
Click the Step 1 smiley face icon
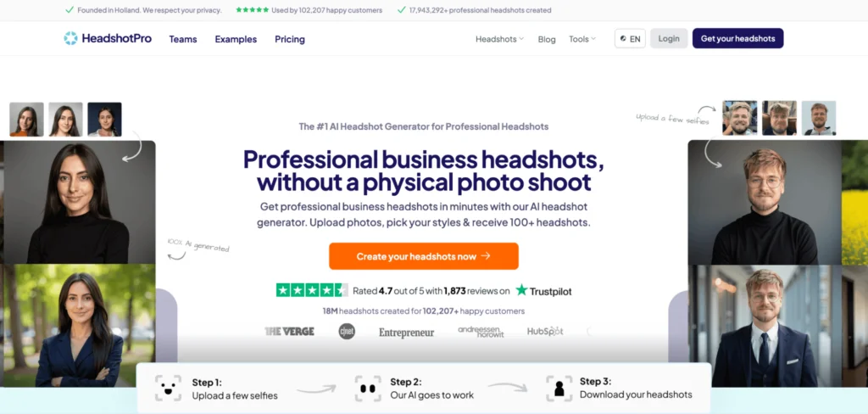click(x=168, y=388)
